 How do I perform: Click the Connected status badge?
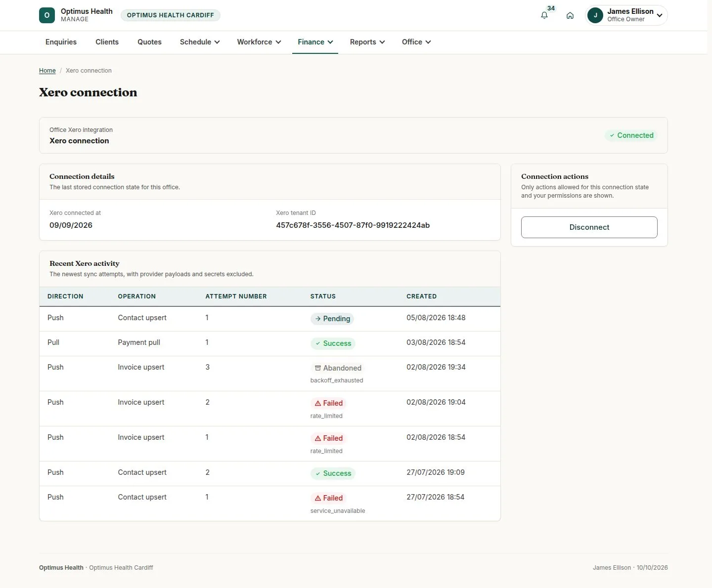(x=631, y=135)
